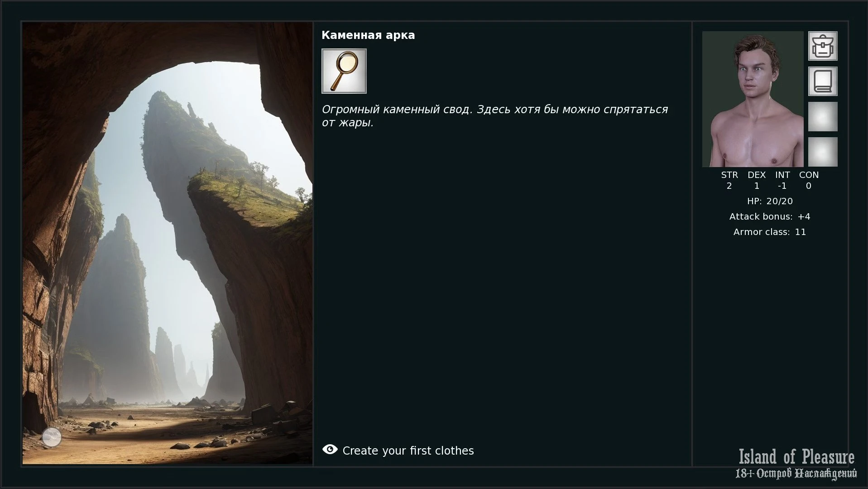
Task: Click the magnifying glass search icon
Action: click(344, 71)
